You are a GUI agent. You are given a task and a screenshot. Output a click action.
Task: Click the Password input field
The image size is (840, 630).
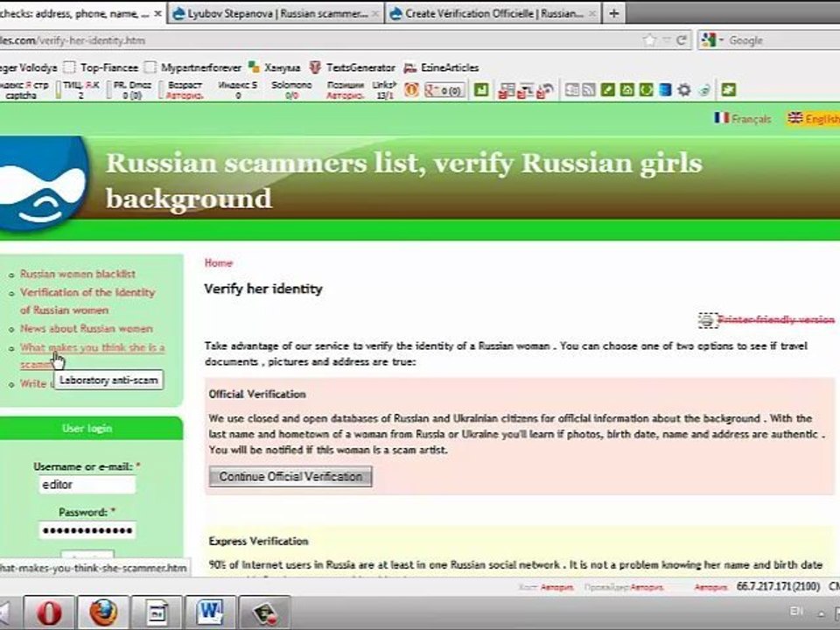click(87, 530)
